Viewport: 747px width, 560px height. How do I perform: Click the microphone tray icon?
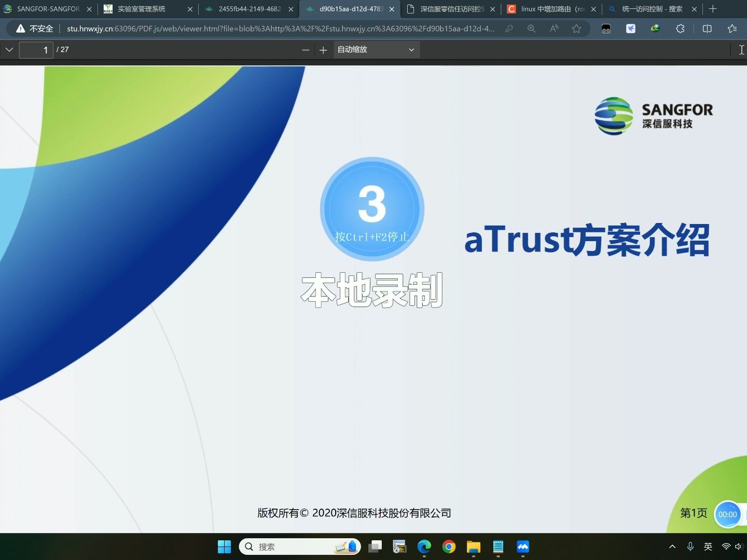[690, 547]
